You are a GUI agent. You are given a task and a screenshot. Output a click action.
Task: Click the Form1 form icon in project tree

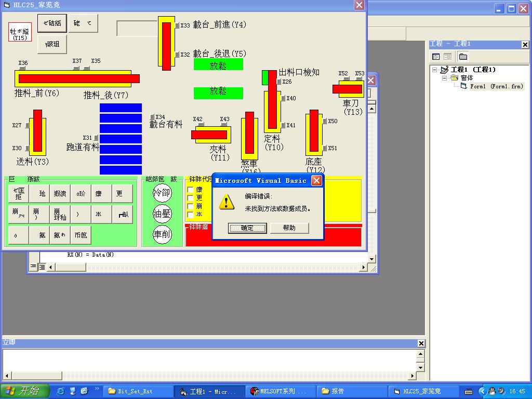point(464,86)
